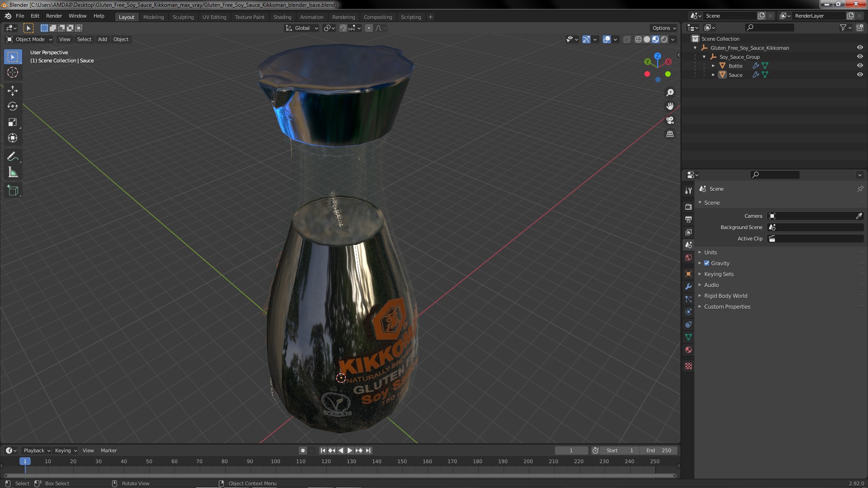Open the File menu
The image size is (868, 488).
[20, 16]
